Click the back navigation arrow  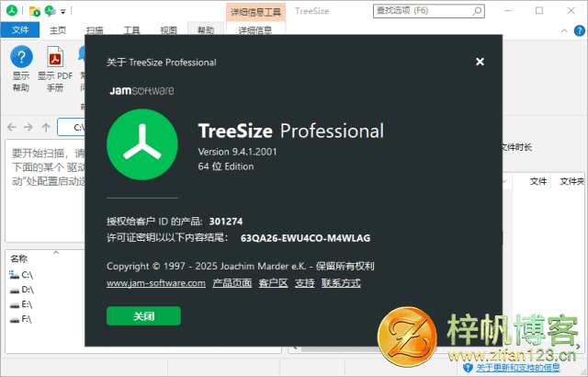(12, 127)
